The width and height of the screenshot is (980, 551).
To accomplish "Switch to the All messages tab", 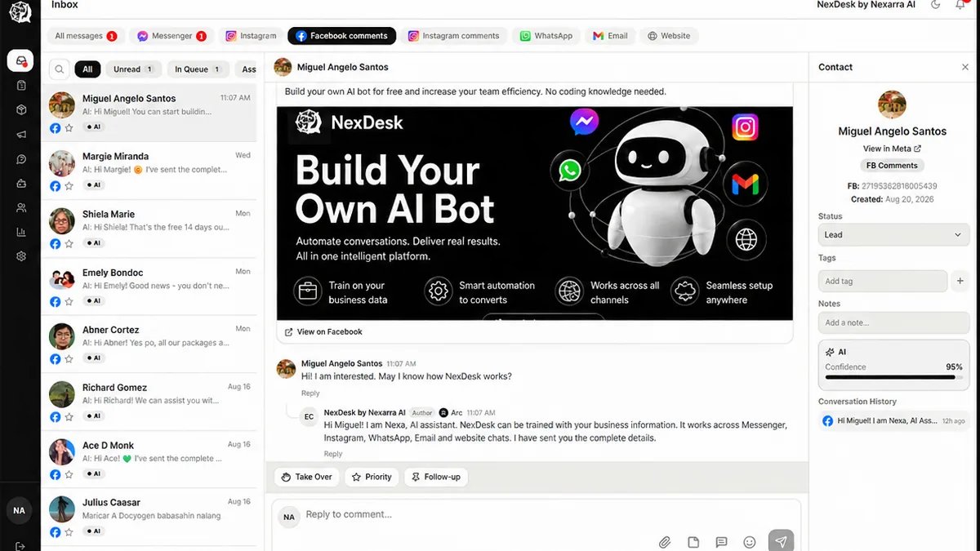I will coord(85,36).
